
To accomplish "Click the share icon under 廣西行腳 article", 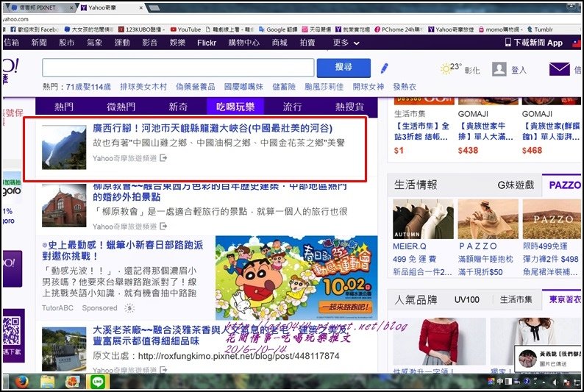I will (163, 158).
